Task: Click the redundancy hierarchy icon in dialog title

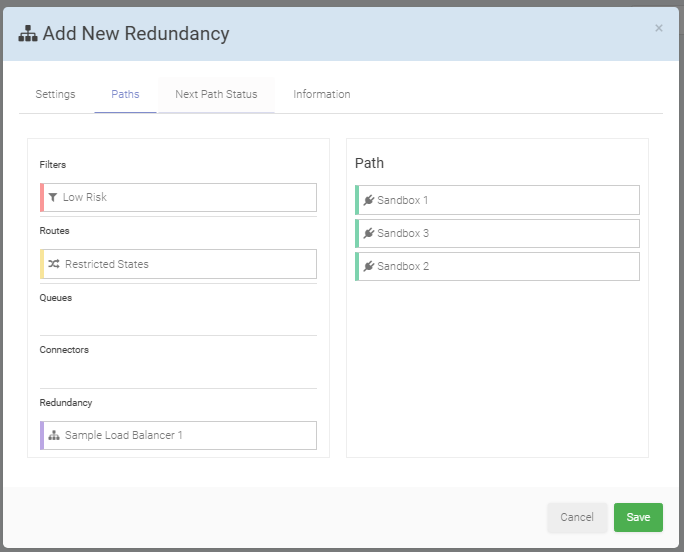Action: 28,34
